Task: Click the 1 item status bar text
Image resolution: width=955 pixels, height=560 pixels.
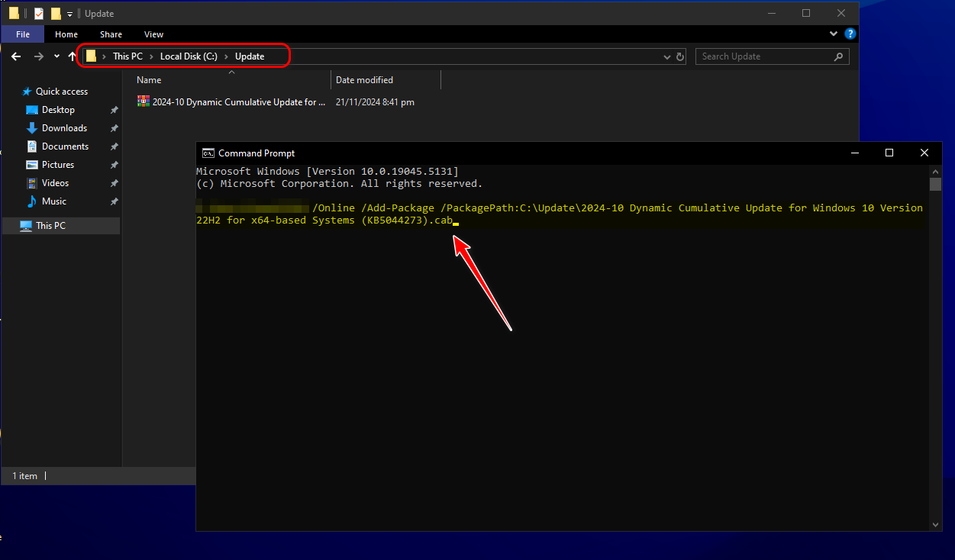Action: tap(24, 476)
